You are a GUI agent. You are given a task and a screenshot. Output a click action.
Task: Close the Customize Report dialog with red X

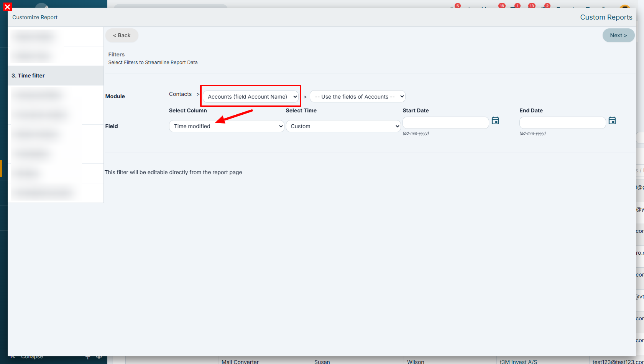7,7
